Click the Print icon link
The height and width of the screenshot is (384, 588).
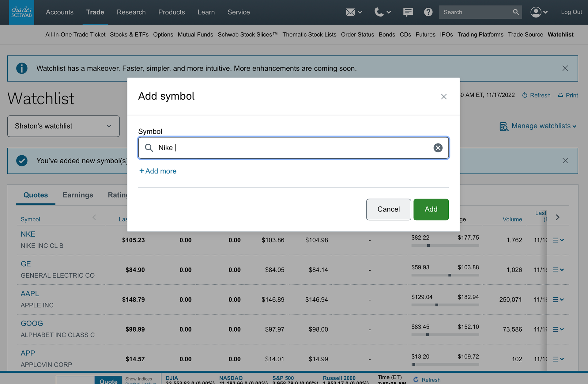(568, 95)
